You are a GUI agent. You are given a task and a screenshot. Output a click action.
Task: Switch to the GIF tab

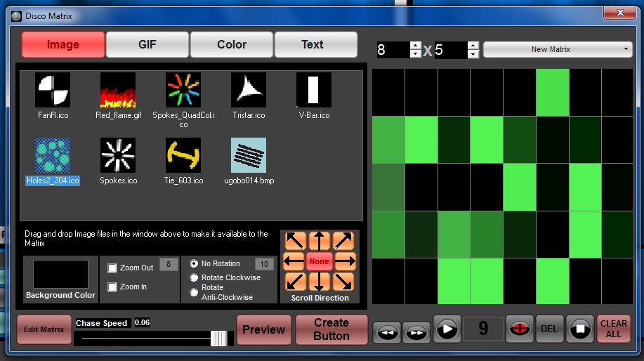coord(147,44)
